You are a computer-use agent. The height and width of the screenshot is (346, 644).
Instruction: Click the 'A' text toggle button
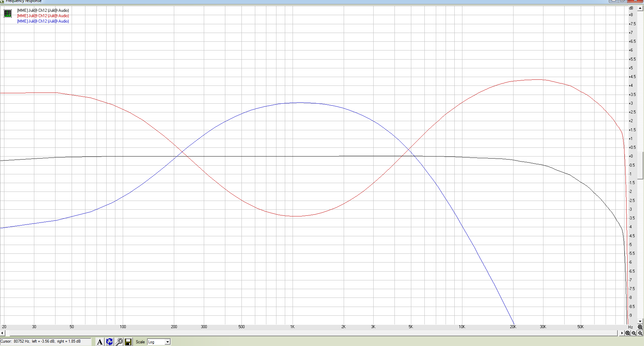pyautogui.click(x=100, y=342)
